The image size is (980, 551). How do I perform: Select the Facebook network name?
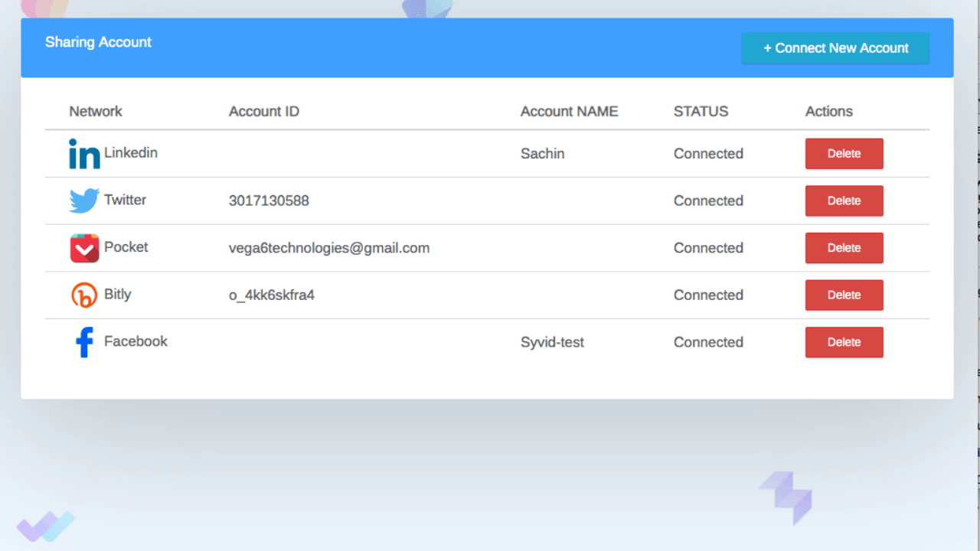tap(136, 341)
